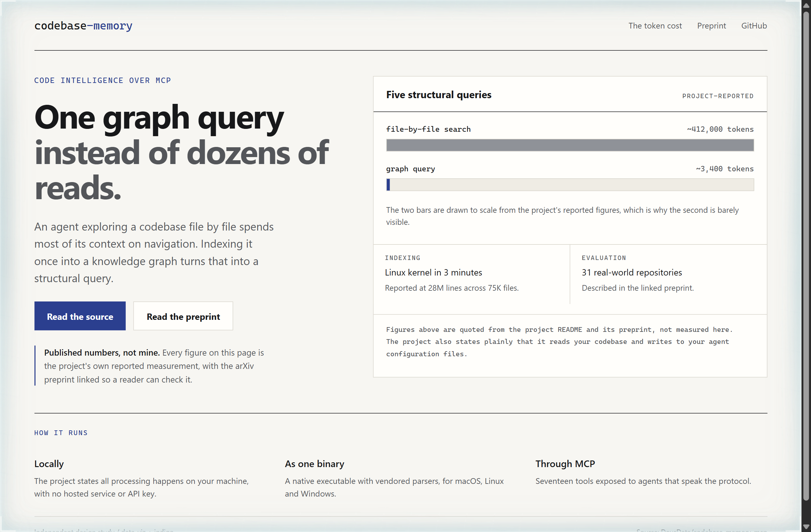Click the EVALUATION label
The height and width of the screenshot is (532, 811).
pos(603,258)
